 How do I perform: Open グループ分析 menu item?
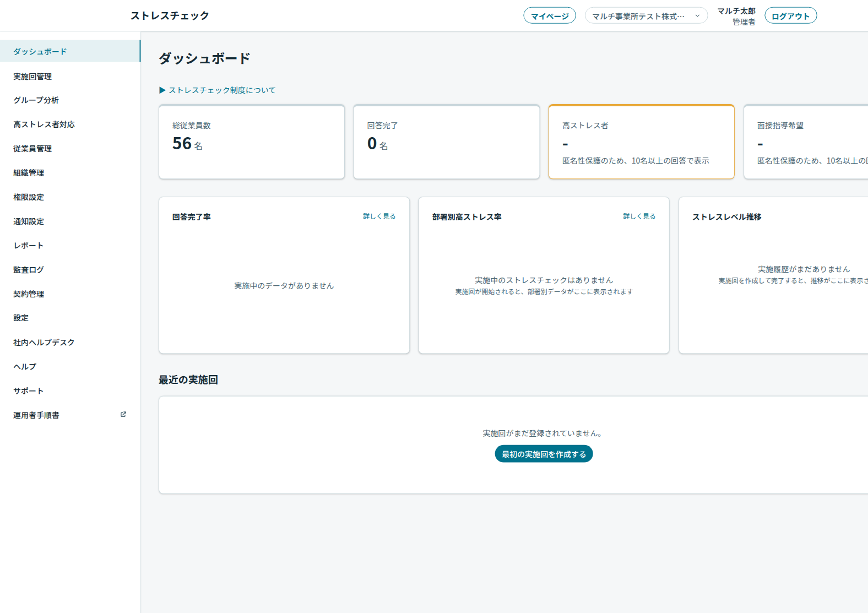[x=70, y=100]
